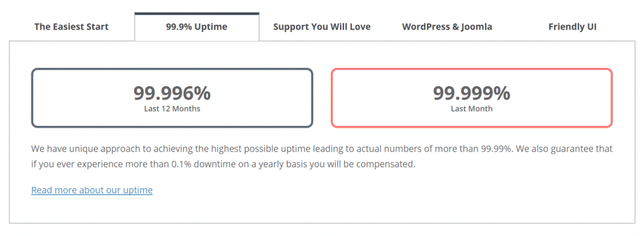Click the dark bar above the active Uptime tab

[197, 14]
